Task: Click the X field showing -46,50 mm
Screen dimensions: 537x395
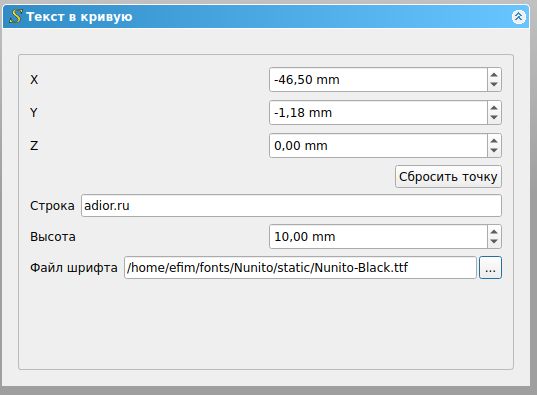Action: coord(378,79)
